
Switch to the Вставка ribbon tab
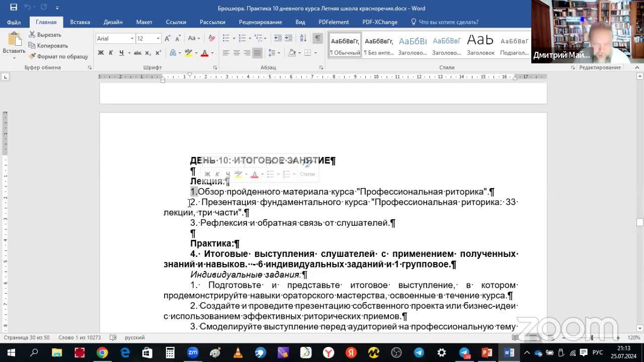click(x=80, y=22)
